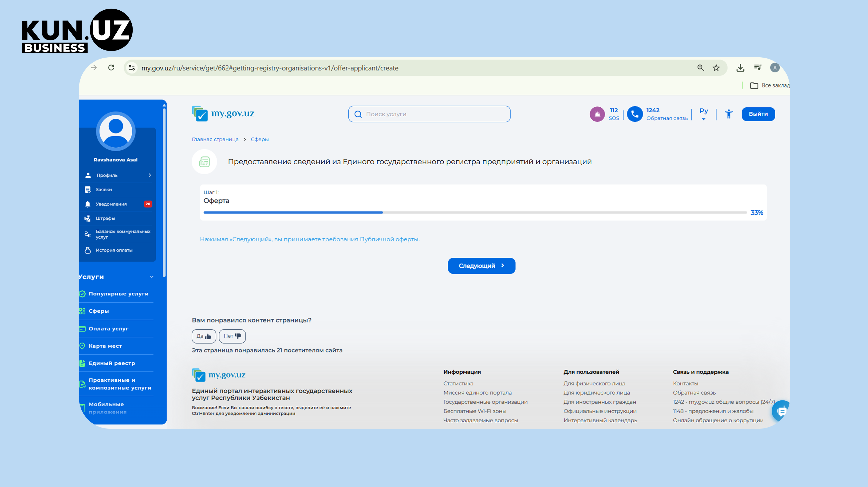The image size is (868, 487).
Task: Click the Ravshanova Asal username
Action: [x=116, y=160]
